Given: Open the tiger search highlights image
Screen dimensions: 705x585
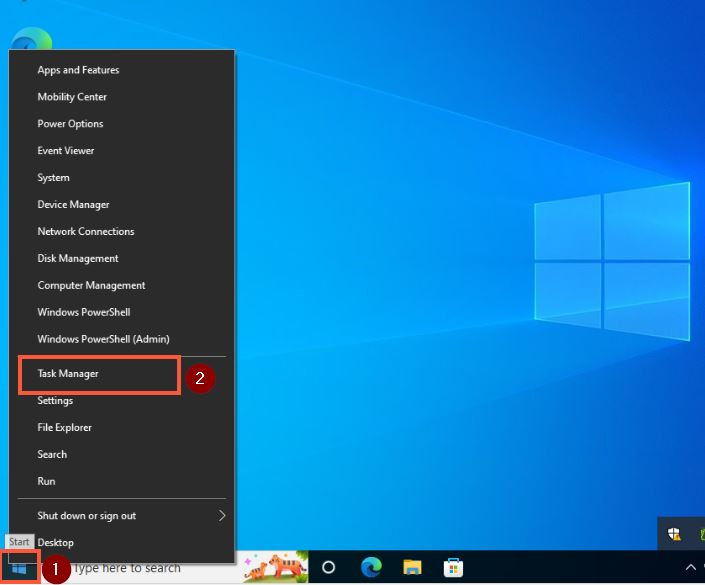Looking at the screenshot, I should pos(275,567).
